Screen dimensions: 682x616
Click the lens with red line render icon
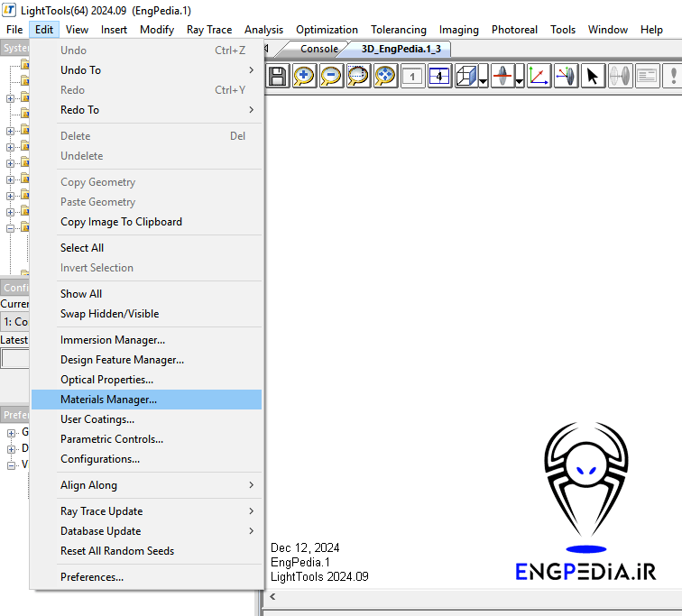click(502, 77)
